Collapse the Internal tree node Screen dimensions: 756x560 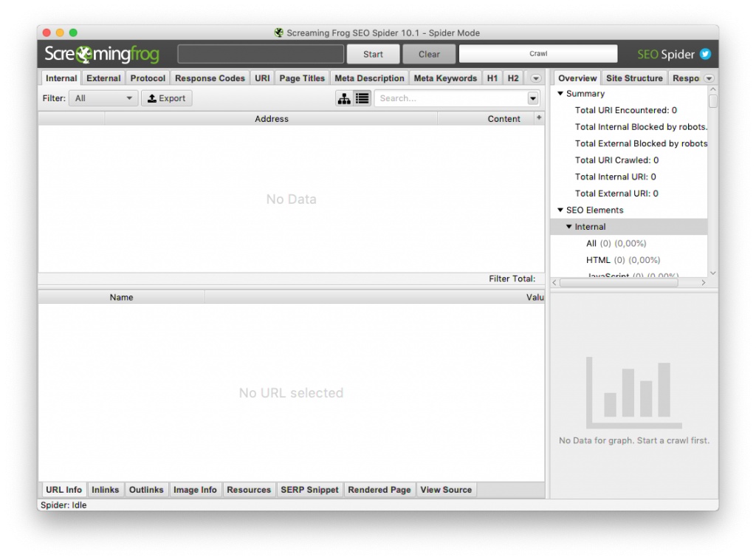569,227
